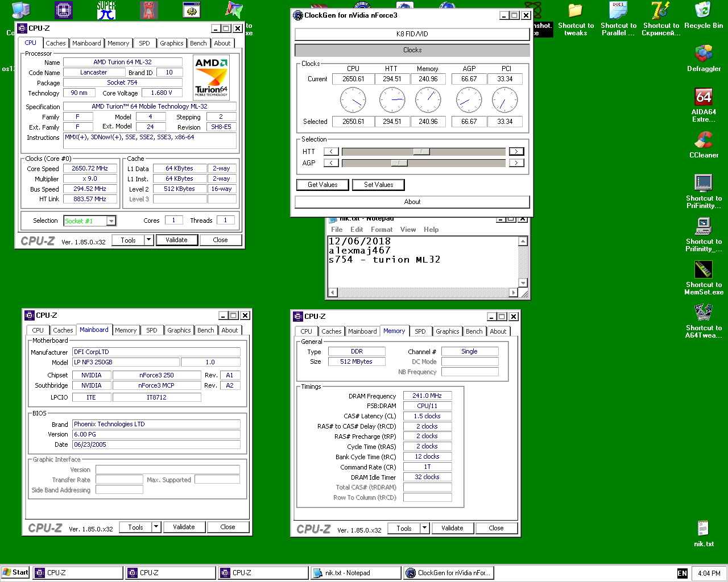
Task: Click the DRAM Frequency value 241.0 MHz
Action: click(x=427, y=396)
